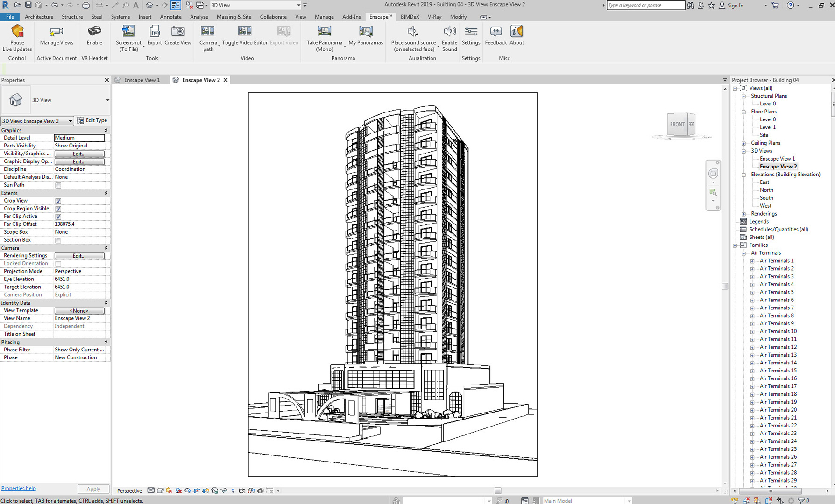Viewport: 835px width, 504px height.
Task: Open the Architecture ribbon tab
Action: click(x=39, y=17)
